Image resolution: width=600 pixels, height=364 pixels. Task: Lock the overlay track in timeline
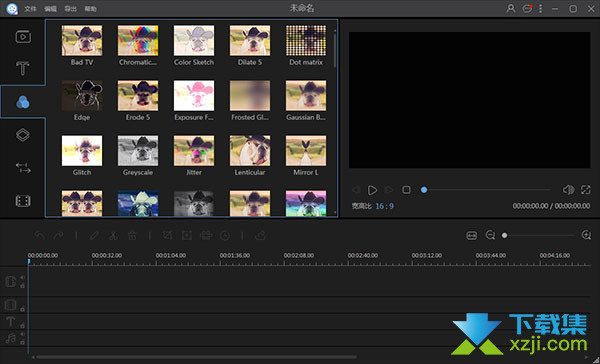point(22,309)
